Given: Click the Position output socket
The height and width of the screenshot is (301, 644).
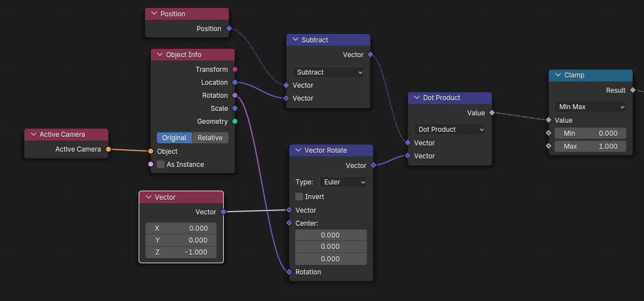Looking at the screenshot, I should click(x=229, y=28).
